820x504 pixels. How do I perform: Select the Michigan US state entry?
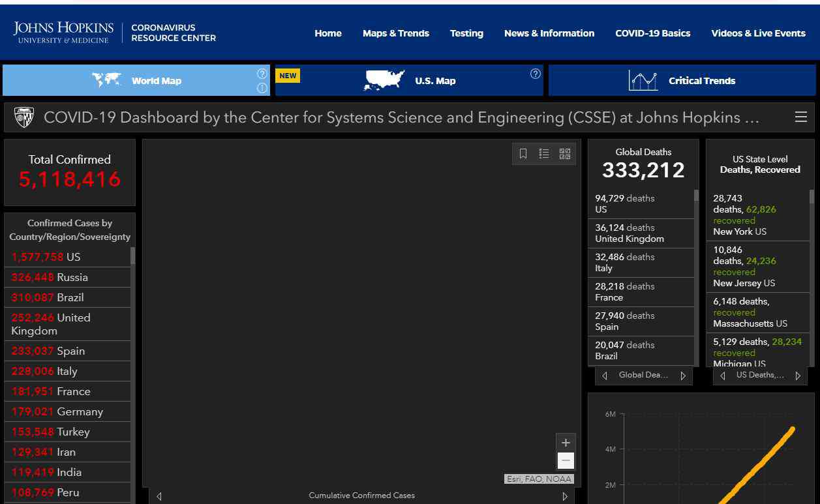coord(758,350)
